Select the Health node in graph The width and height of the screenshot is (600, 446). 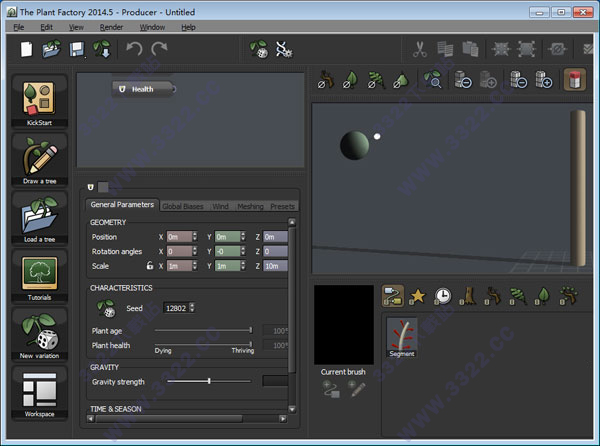(143, 89)
